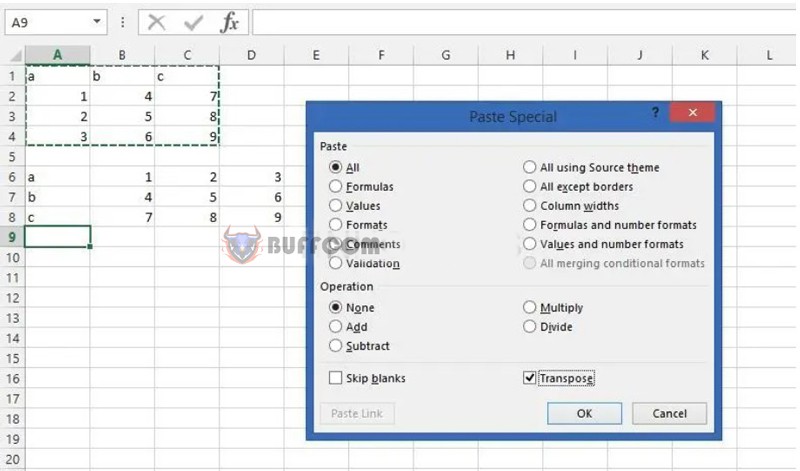The height and width of the screenshot is (471, 800).
Task: Select column G header
Action: point(445,55)
